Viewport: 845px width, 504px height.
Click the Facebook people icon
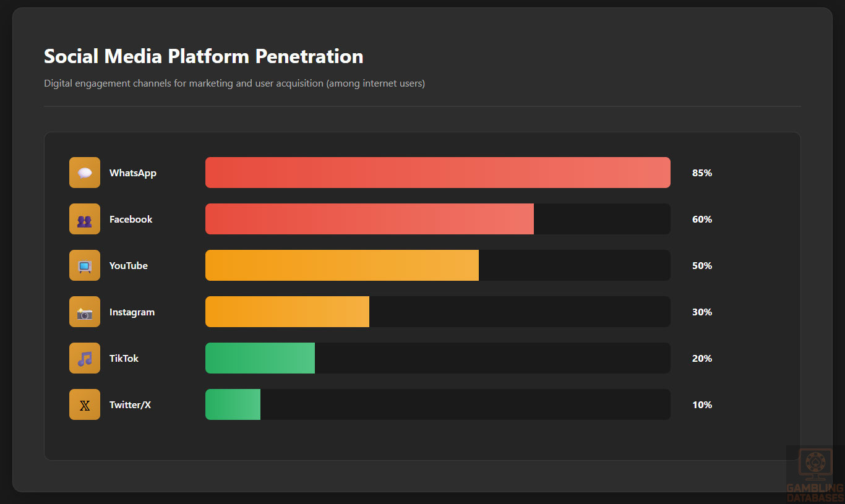tap(85, 219)
